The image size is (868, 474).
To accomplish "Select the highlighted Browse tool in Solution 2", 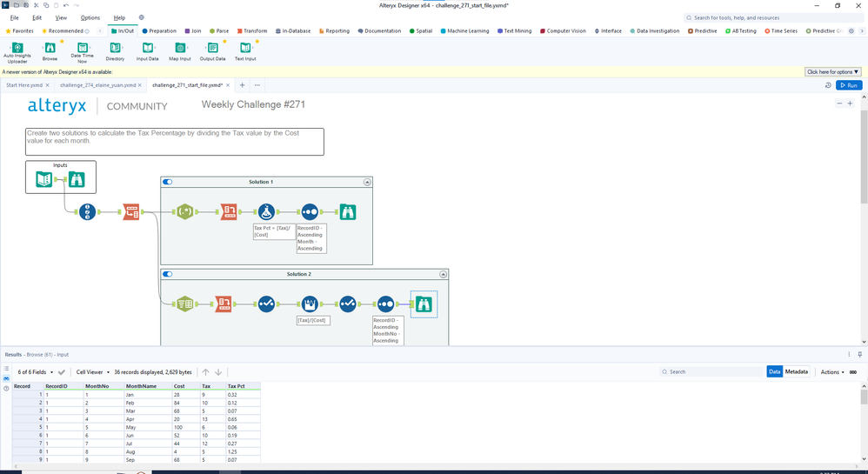I will click(424, 304).
